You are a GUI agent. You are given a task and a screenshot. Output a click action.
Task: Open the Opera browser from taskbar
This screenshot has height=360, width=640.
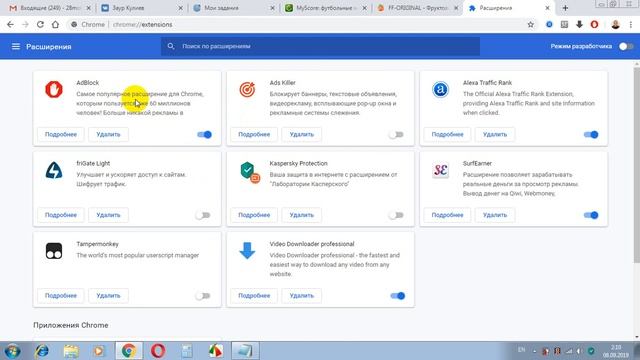(158, 351)
